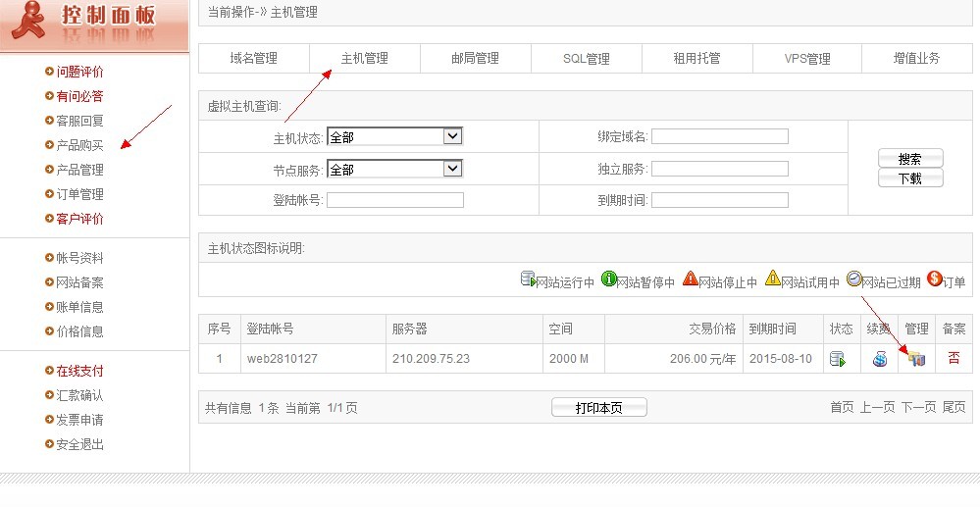Open the manage icon for host web2810127

click(x=917, y=359)
